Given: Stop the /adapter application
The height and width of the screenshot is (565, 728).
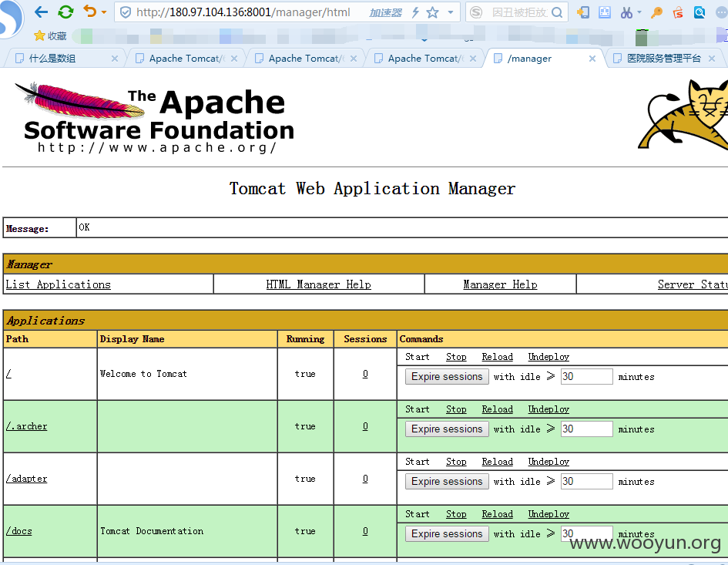Looking at the screenshot, I should click(456, 462).
